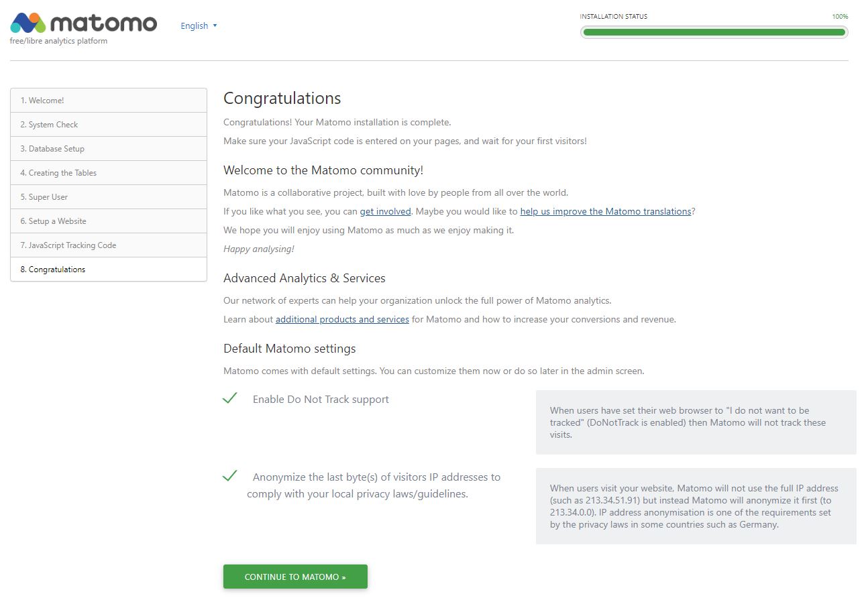Screen dimensions: 868x598
Task: Select the "3. Database Setup" step
Action: [108, 148]
